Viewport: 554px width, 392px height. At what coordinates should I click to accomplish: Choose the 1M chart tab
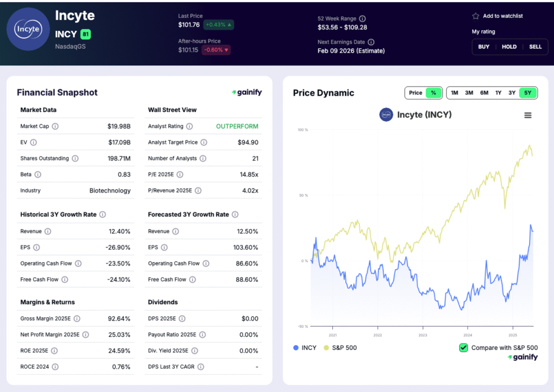coord(454,92)
